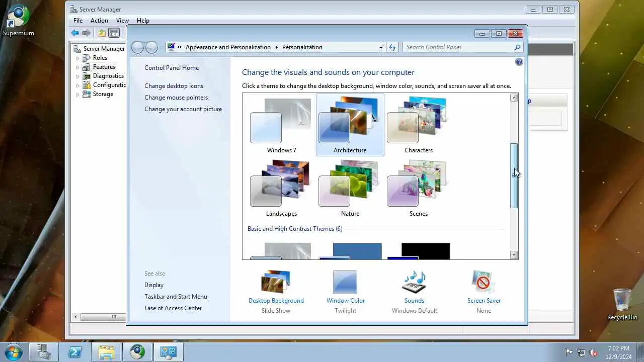The height and width of the screenshot is (362, 644).
Task: Click the Action Center flag icon
Action: click(x=569, y=352)
